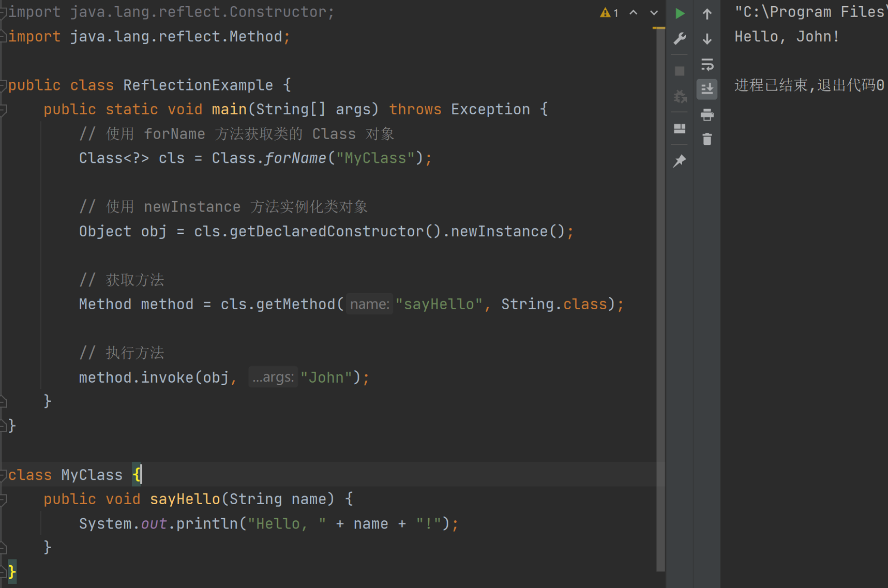Click the "...args:" parameter hint
Screen dimensions: 888x588
(x=273, y=377)
